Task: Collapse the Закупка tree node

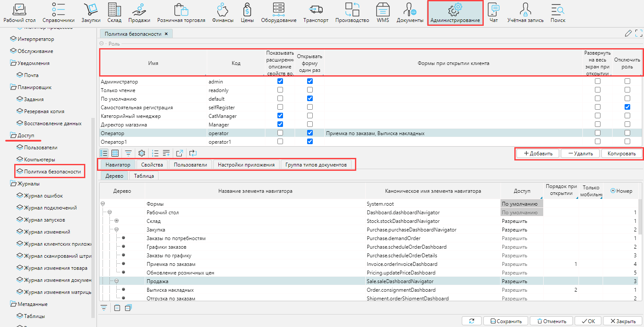Action: pyautogui.click(x=116, y=230)
